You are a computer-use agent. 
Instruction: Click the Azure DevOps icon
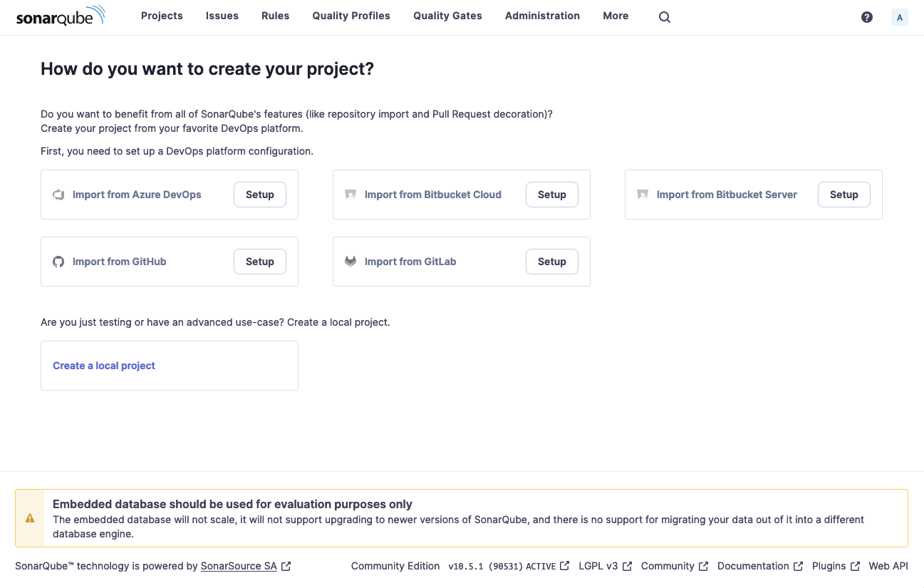tap(58, 195)
